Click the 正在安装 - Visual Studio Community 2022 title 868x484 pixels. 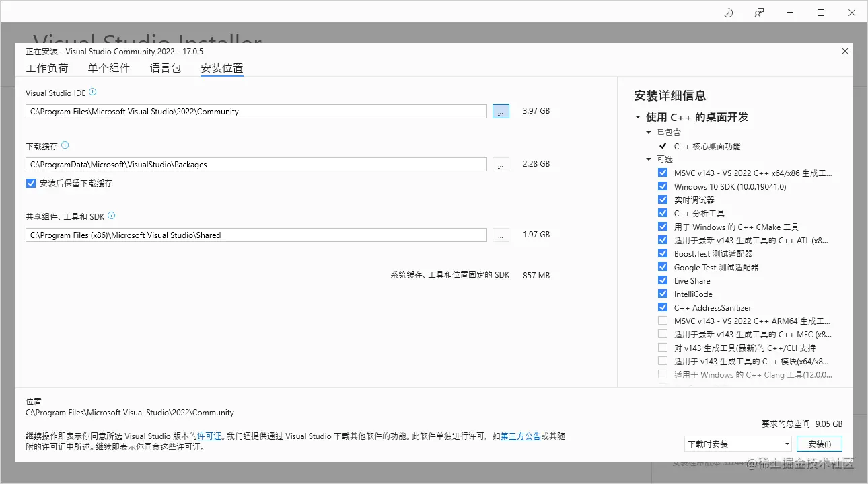pos(114,52)
